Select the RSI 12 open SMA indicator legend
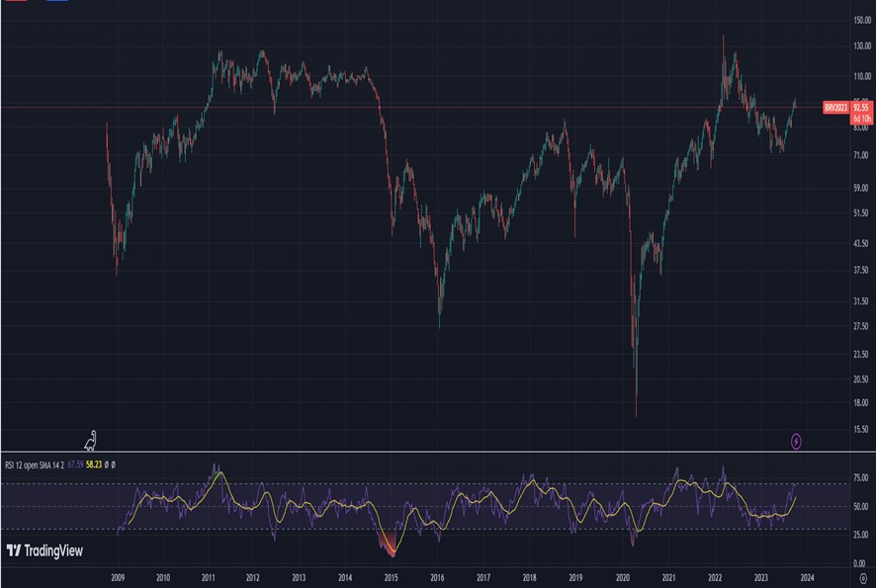The image size is (876, 588). point(35,464)
